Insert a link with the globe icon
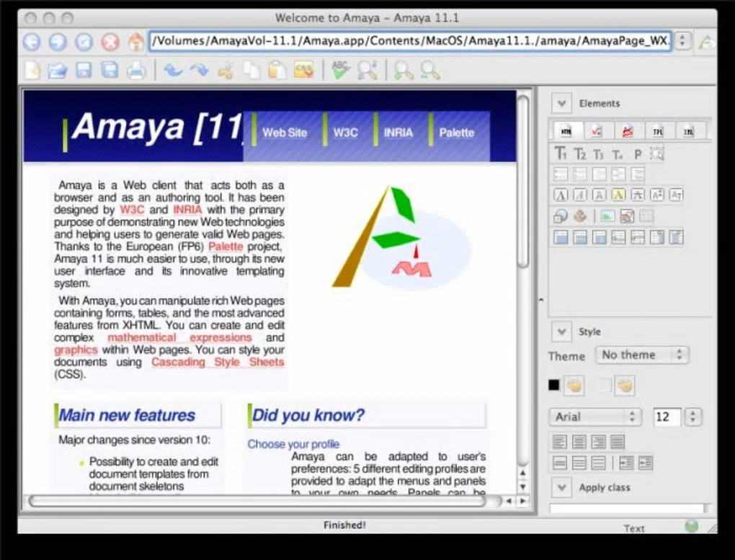 (561, 216)
